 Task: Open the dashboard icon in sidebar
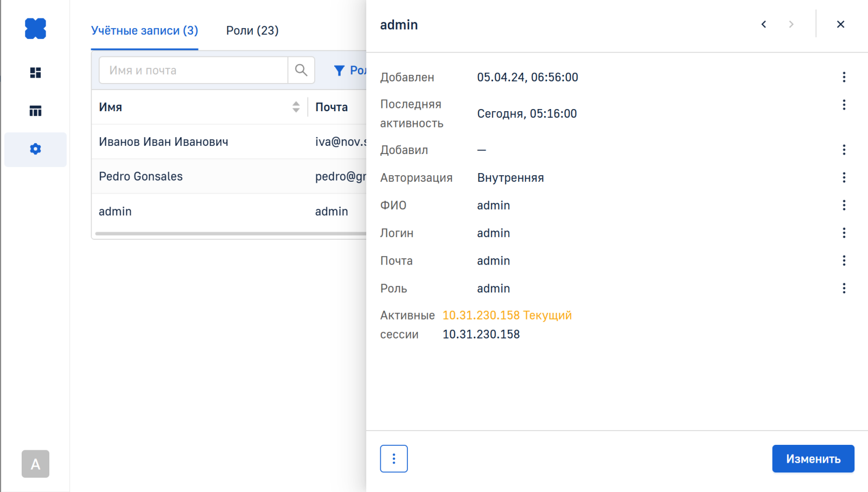35,73
